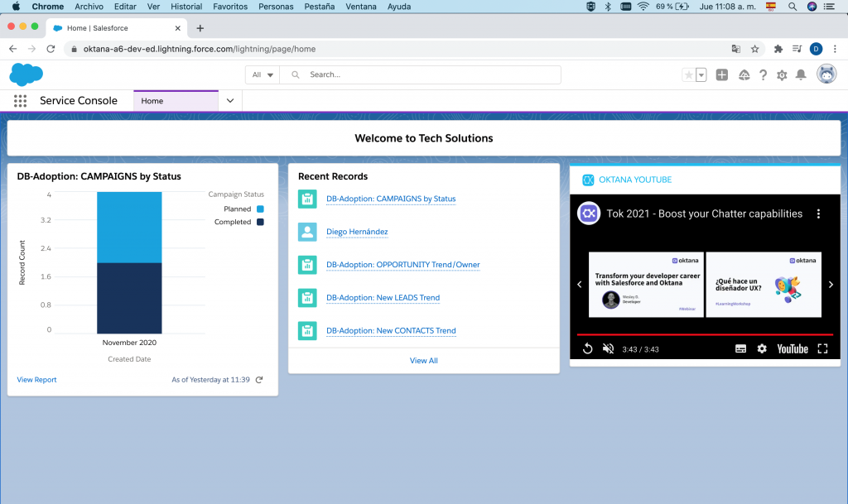Click the Planned legend color swatch
This screenshot has width=848, height=504.
[260, 209]
